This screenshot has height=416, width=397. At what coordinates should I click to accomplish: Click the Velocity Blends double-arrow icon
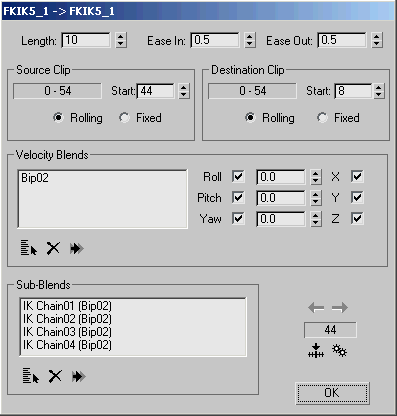pos(77,248)
